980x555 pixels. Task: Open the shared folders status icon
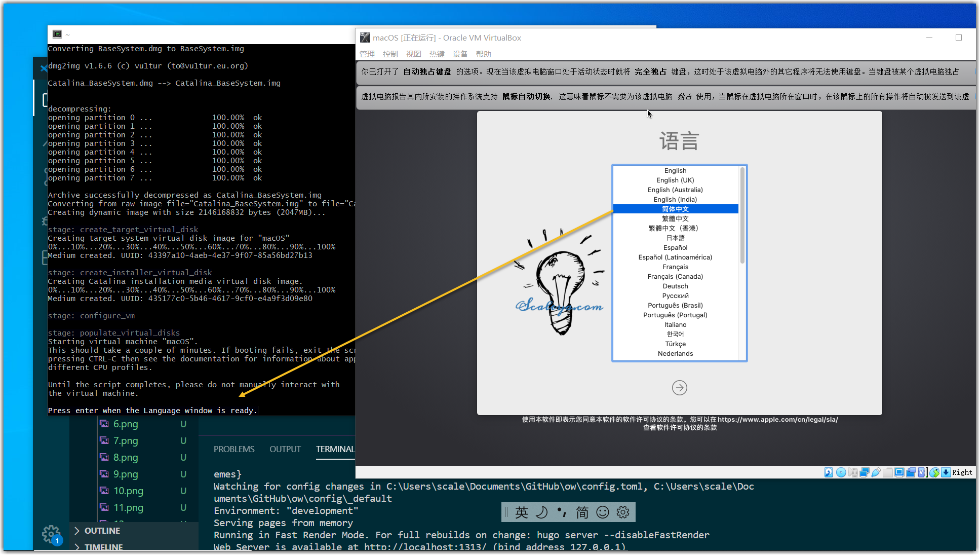click(887, 472)
